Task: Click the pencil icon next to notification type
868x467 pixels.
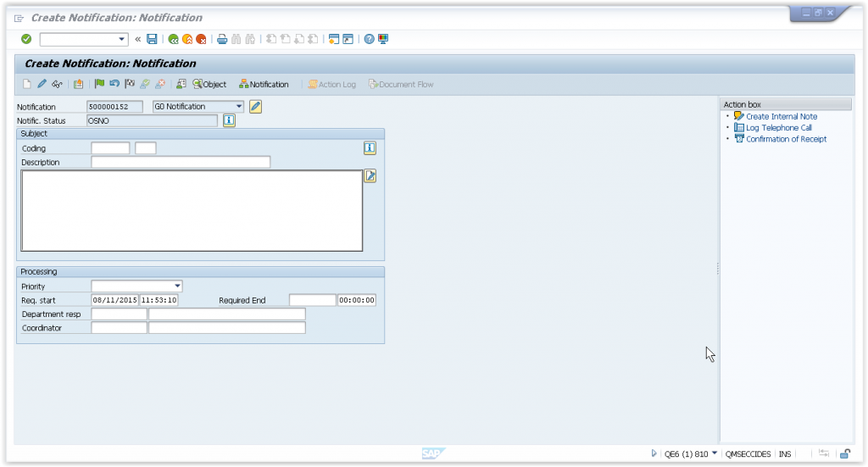Action: pos(255,106)
